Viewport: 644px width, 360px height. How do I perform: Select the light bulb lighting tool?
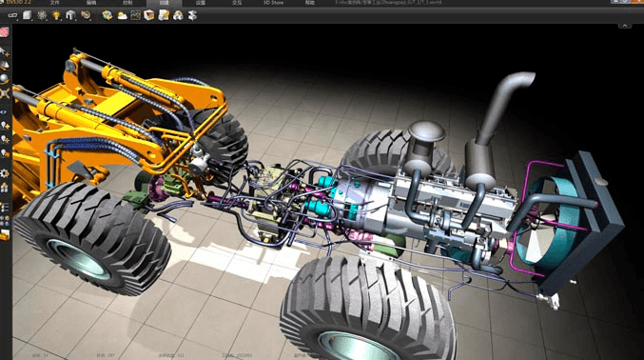click(56, 15)
